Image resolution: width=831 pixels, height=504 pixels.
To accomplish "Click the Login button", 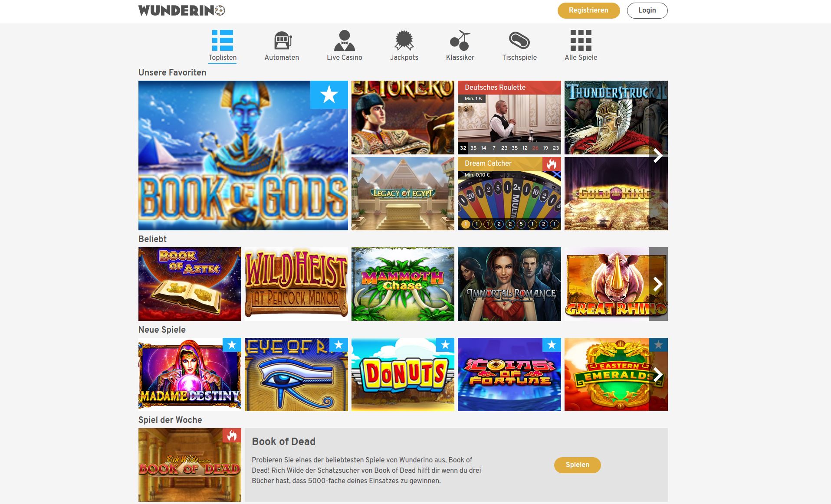I will coord(647,10).
